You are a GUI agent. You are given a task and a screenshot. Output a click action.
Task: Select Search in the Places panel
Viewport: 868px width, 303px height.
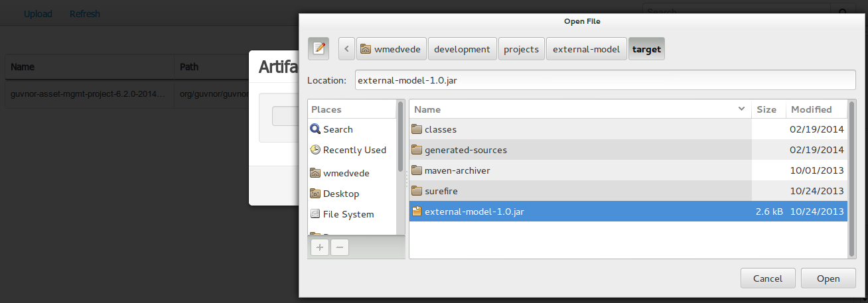[x=337, y=129]
